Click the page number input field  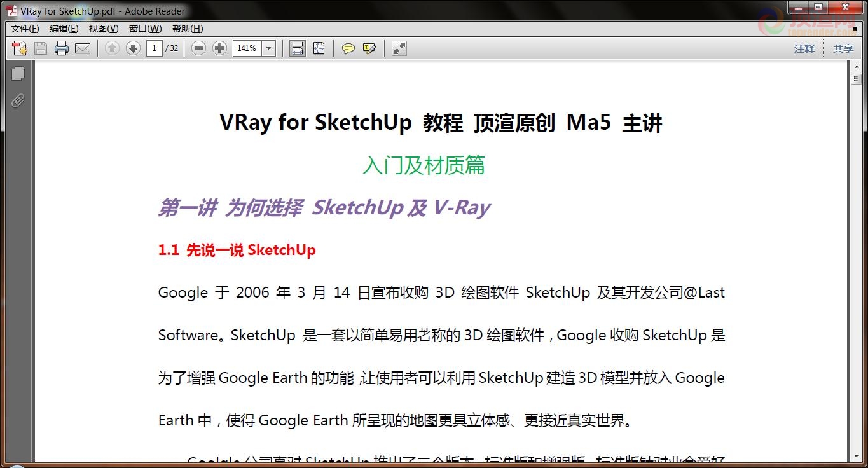(x=155, y=48)
